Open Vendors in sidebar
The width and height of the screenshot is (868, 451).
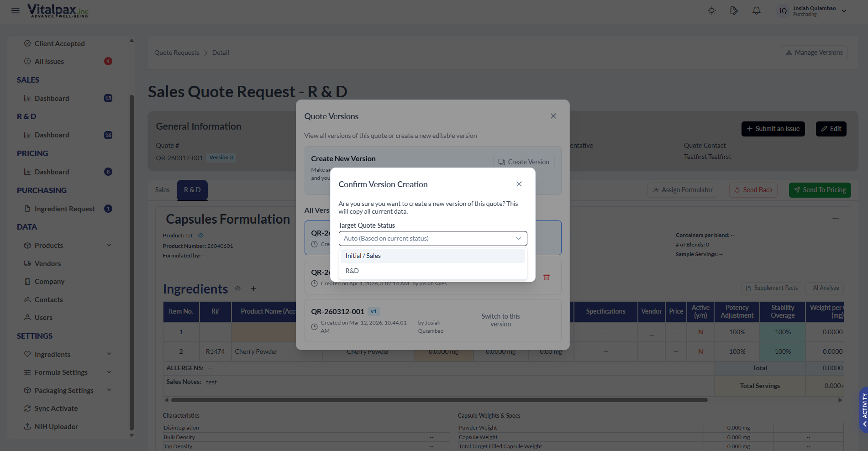click(x=47, y=263)
